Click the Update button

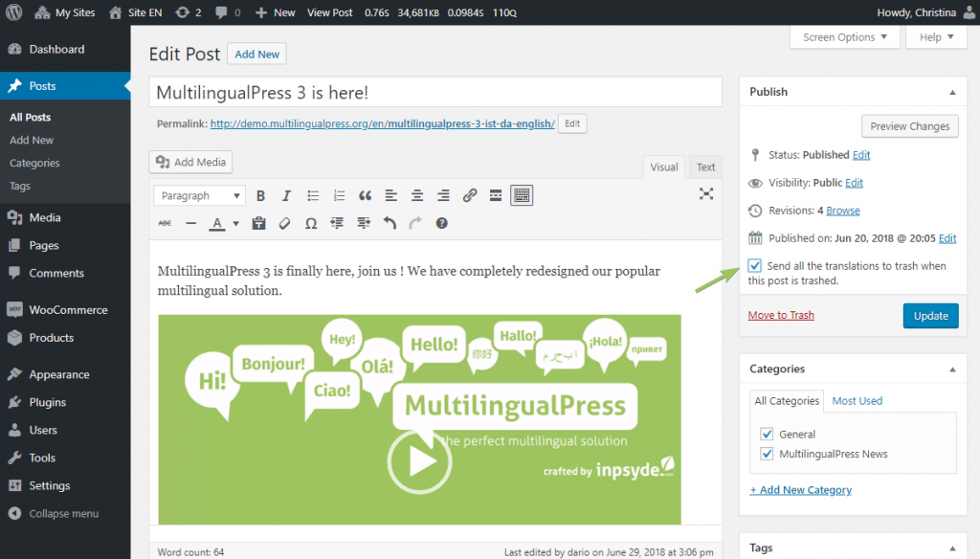930,314
